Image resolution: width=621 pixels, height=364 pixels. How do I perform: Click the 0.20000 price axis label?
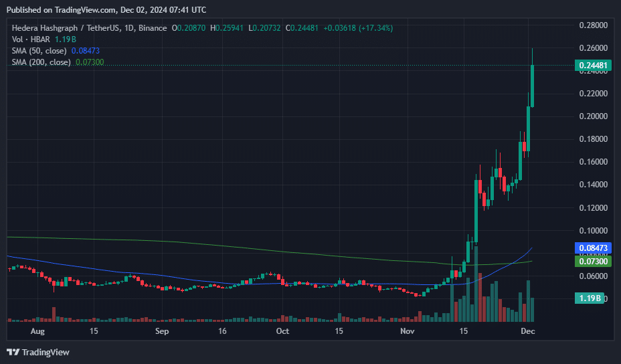(594, 116)
